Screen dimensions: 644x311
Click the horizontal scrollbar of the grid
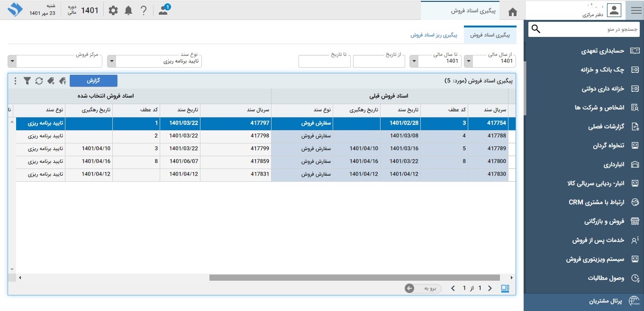click(x=354, y=278)
